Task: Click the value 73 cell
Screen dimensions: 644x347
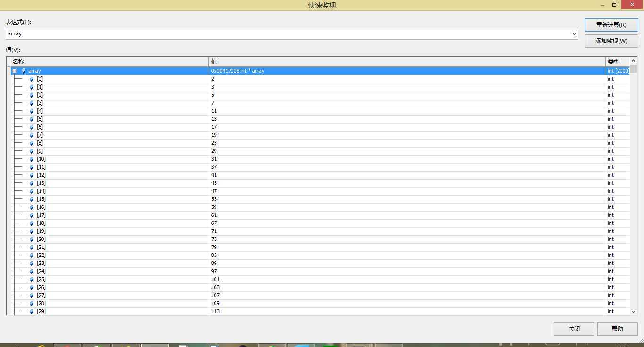Action: click(x=407, y=239)
